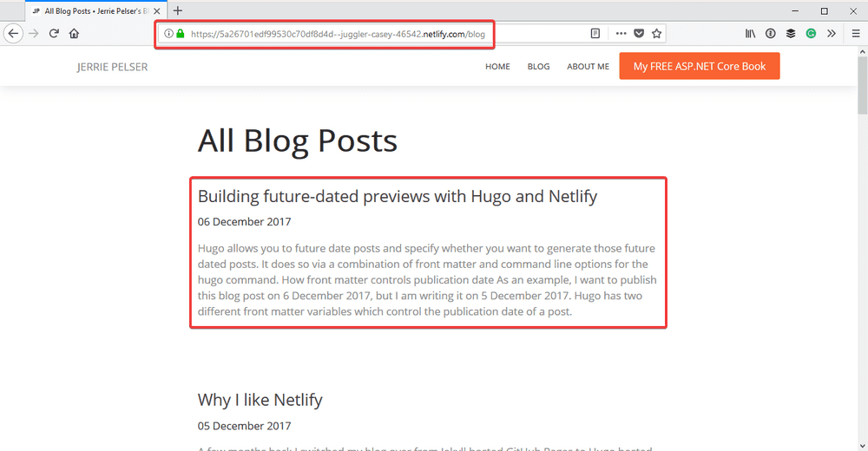Open the browser home page
868x451 pixels.
pyautogui.click(x=74, y=34)
